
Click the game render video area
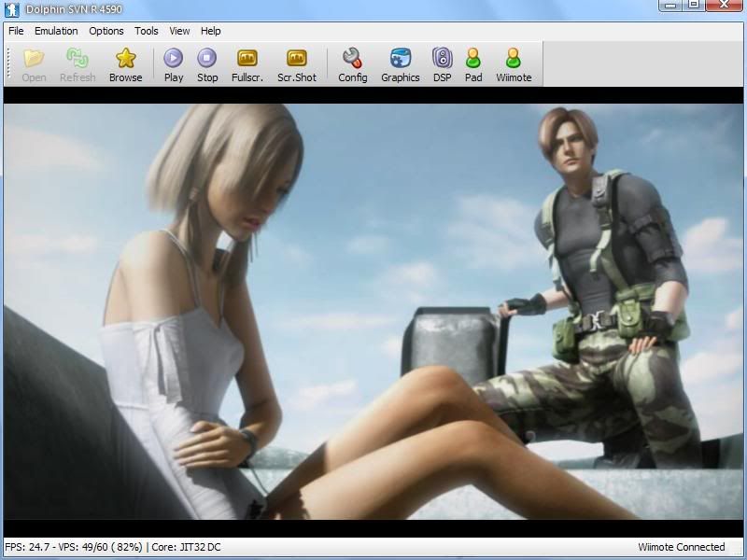[x=373, y=312]
